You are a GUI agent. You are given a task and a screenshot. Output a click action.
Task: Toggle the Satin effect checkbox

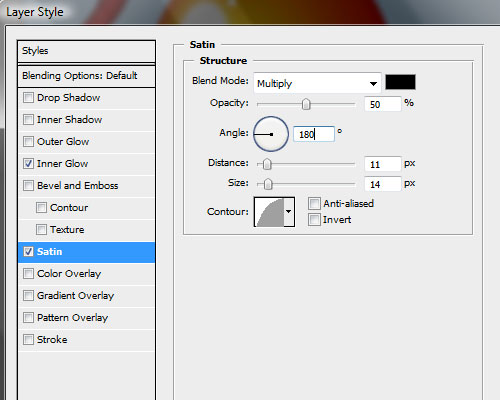point(28,252)
